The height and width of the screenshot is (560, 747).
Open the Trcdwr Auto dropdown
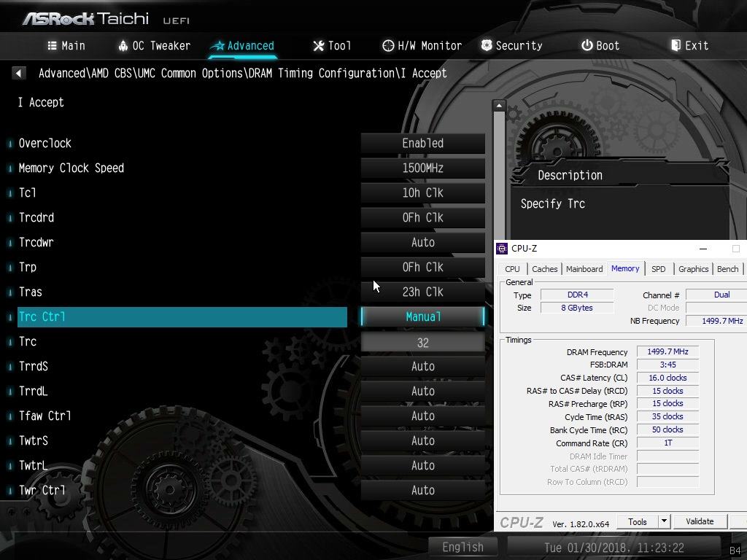[423, 242]
